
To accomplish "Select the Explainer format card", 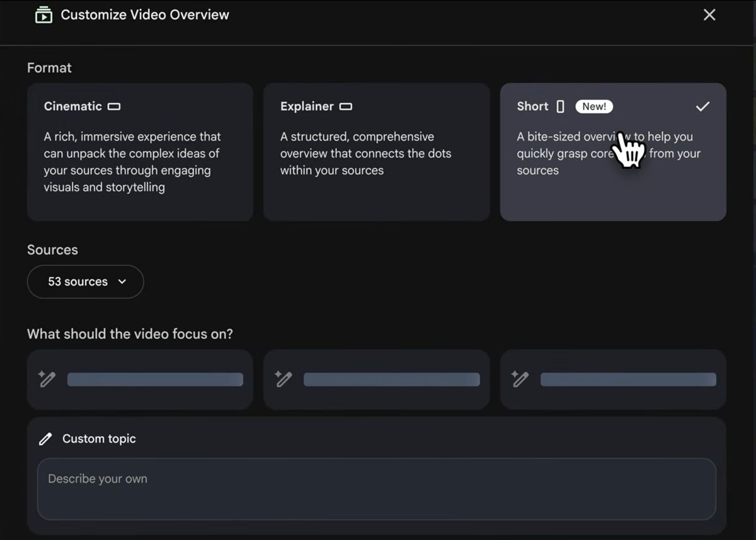I will coord(376,152).
